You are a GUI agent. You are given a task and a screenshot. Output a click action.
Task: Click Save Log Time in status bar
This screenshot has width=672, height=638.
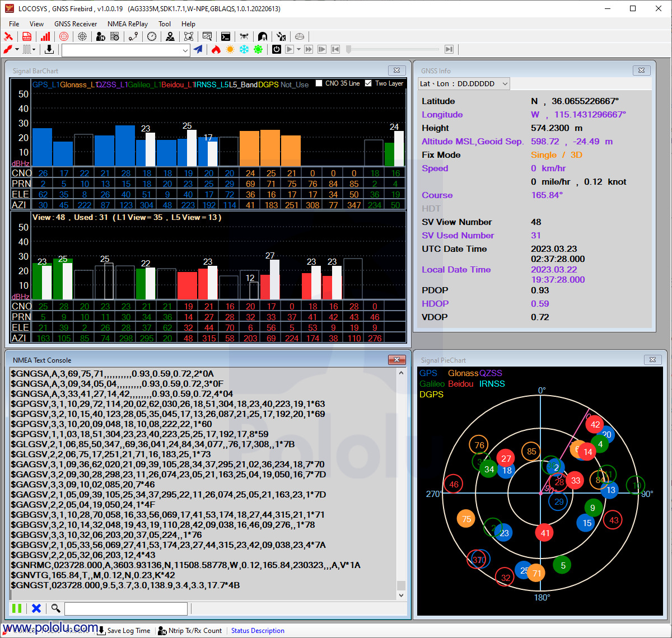128,631
